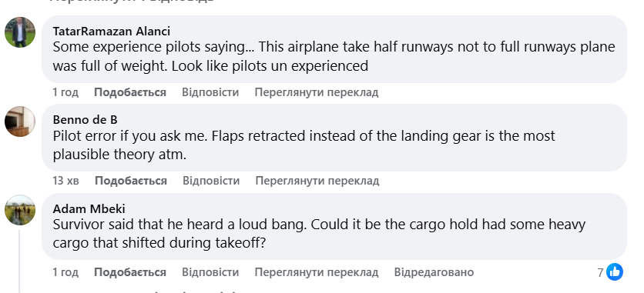Reply to TatarRamazan Alanci via Відповісти
Image resolution: width=644 pixels, height=293 pixels.
210,92
